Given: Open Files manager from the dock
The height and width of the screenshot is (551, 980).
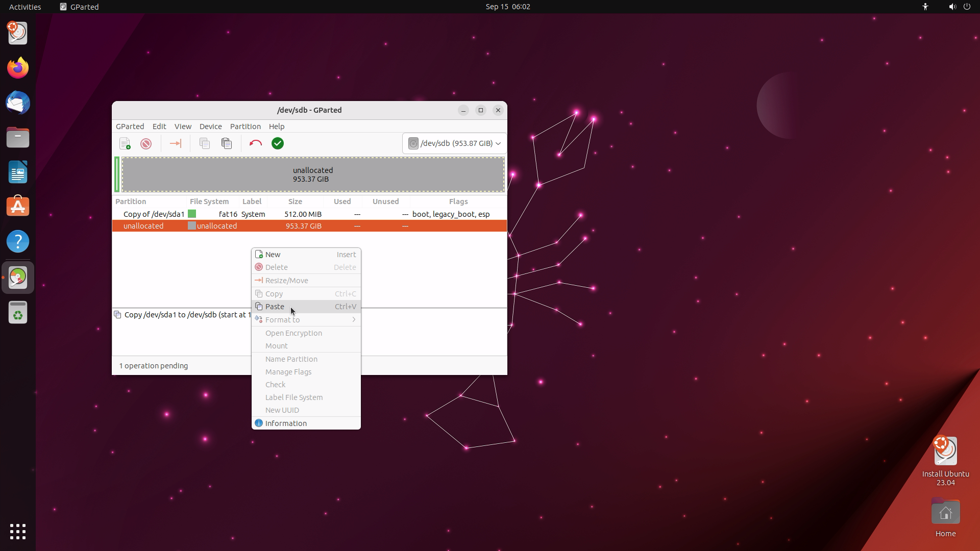Looking at the screenshot, I should click(18, 137).
